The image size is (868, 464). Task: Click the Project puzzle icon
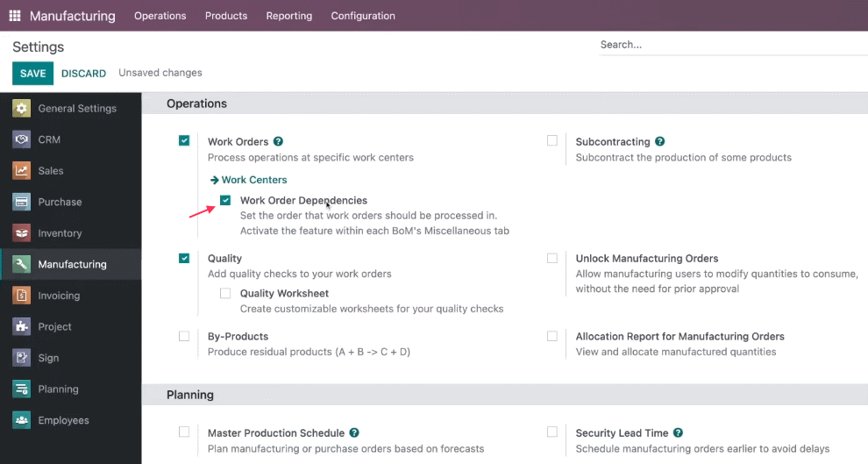point(22,326)
